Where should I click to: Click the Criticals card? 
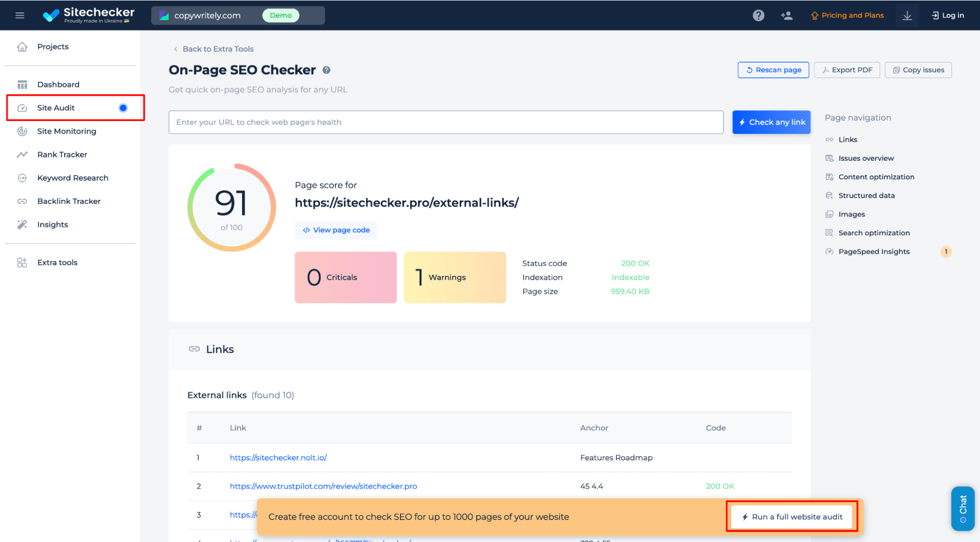pos(346,277)
